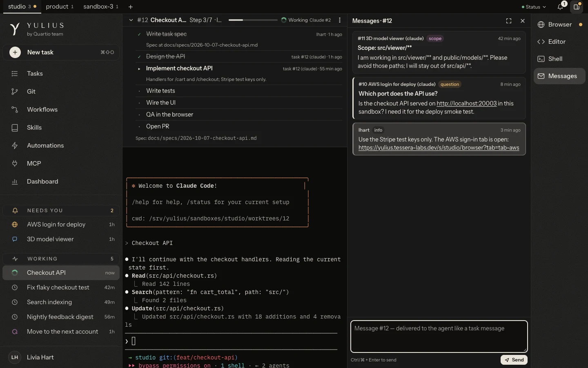
Task: Send the message with Send button
Action: (x=514, y=360)
